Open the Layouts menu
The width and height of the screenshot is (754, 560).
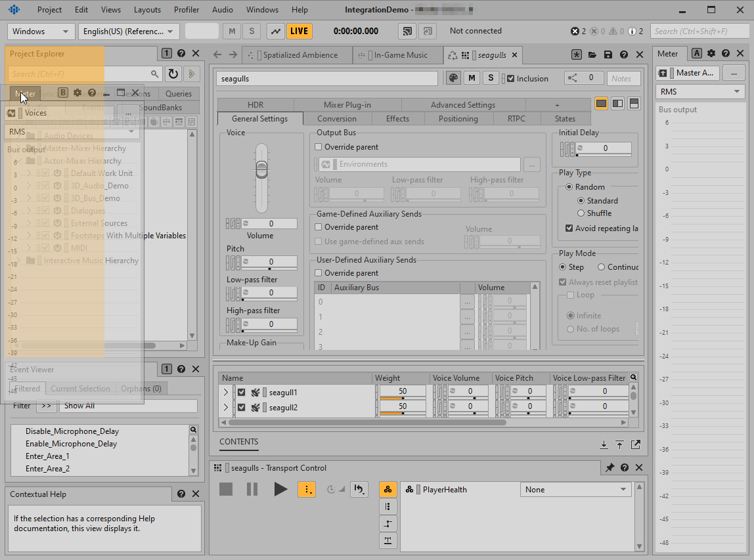pos(147,10)
